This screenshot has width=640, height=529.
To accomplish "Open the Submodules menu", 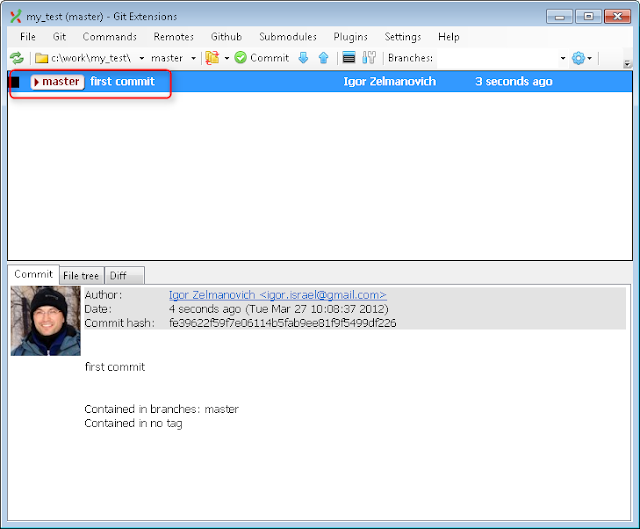I will [x=288, y=37].
